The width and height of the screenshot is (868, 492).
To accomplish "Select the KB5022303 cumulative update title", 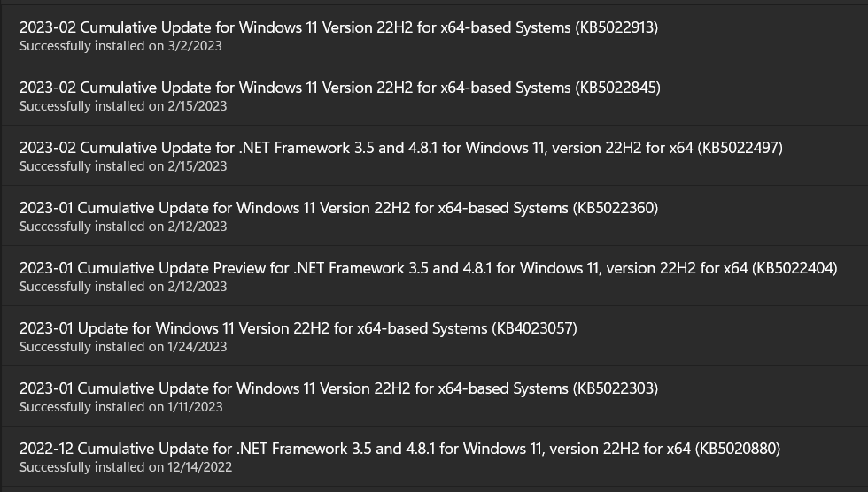I will click(x=338, y=388).
